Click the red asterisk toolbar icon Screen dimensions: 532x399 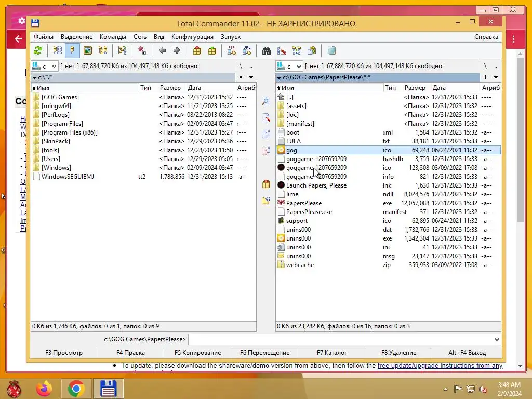(142, 51)
